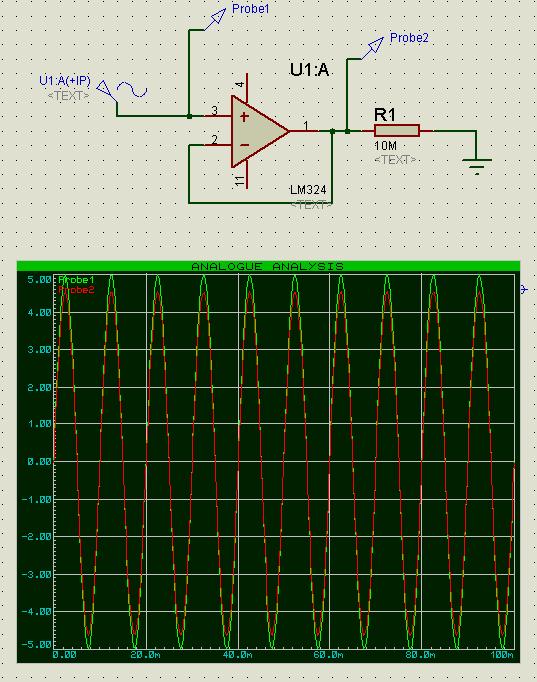Image resolution: width=537 pixels, height=682 pixels.
Task: Click the 10M resistor value
Action: coord(385,146)
